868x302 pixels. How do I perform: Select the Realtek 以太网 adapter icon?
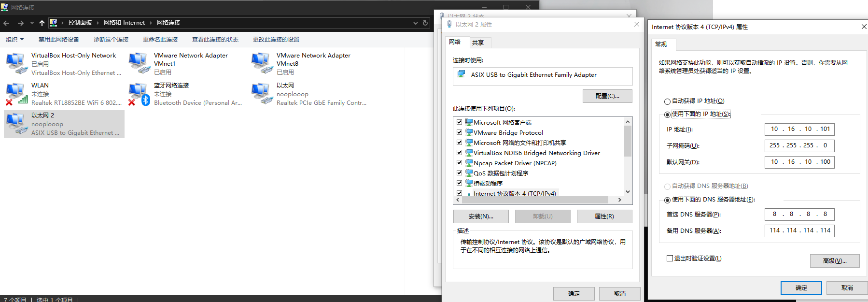(x=262, y=94)
